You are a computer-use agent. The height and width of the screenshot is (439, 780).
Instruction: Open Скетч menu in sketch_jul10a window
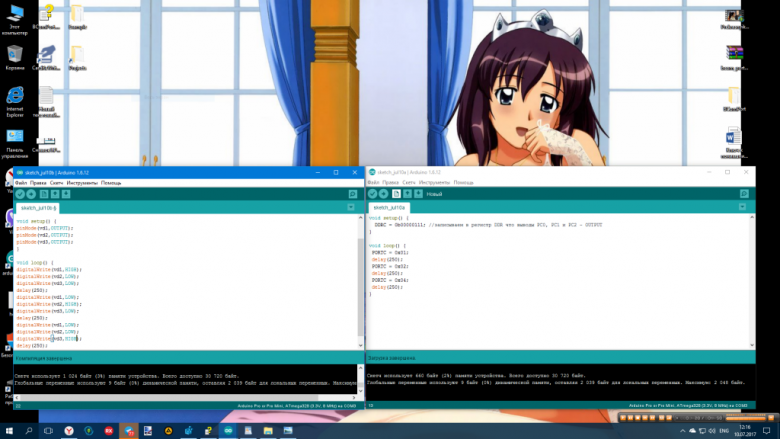pyautogui.click(x=408, y=182)
